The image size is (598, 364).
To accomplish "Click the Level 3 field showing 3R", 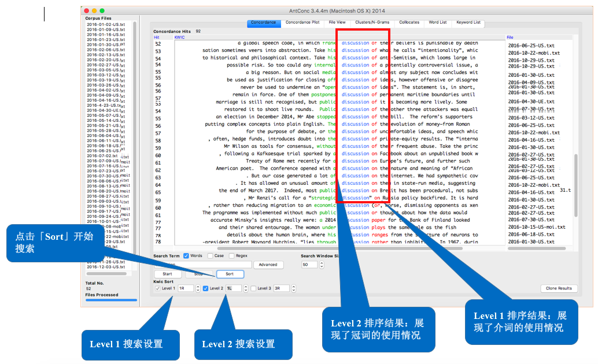I will click(x=282, y=288).
